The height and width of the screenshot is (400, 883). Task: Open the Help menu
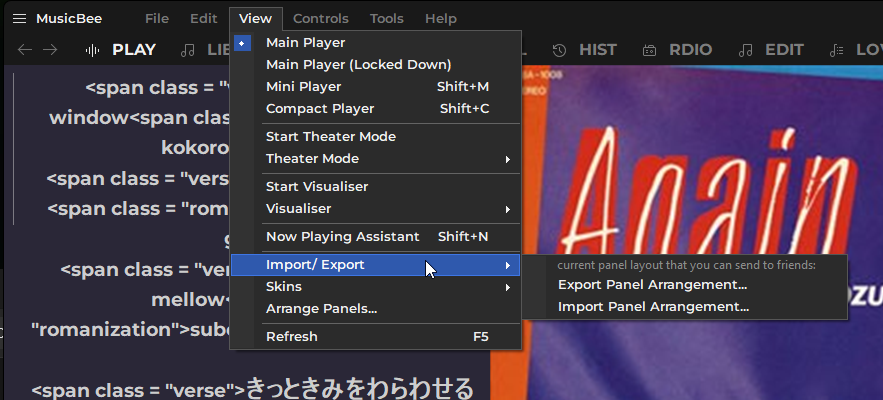441,19
